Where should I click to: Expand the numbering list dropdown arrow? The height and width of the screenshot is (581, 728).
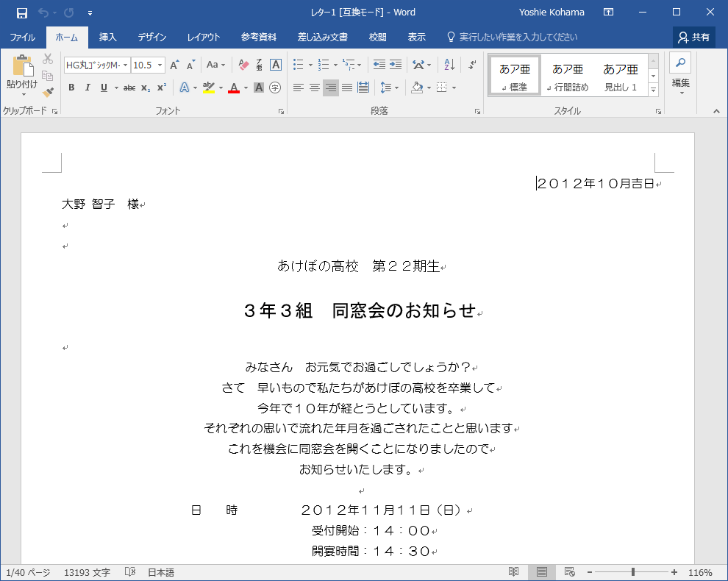(335, 65)
